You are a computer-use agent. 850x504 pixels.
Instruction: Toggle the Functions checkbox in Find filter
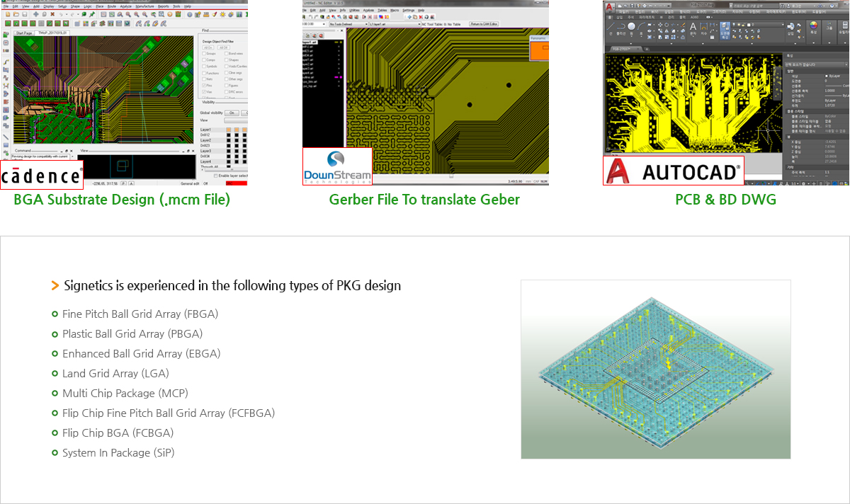click(x=204, y=73)
